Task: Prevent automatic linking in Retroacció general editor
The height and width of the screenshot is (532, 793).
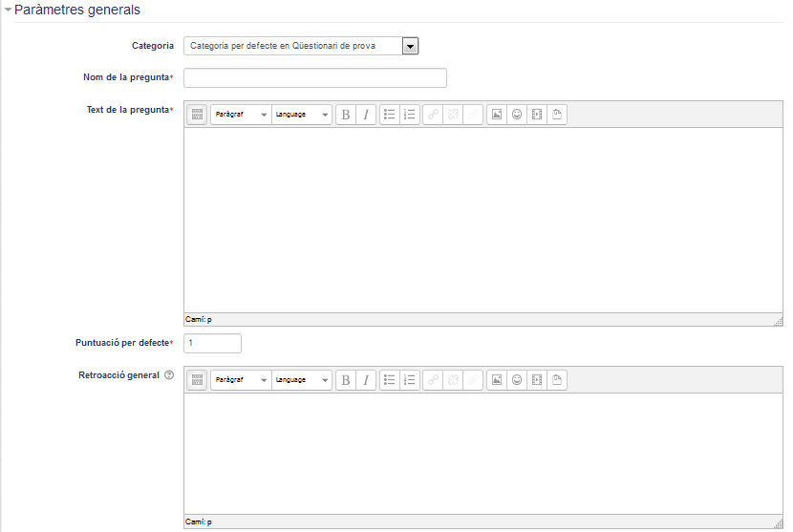Action: click(473, 380)
